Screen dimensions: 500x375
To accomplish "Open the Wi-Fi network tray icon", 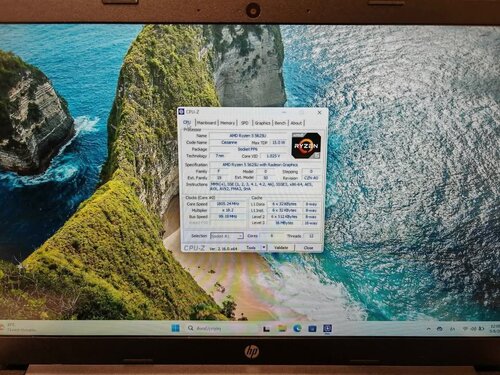I will 465,329.
